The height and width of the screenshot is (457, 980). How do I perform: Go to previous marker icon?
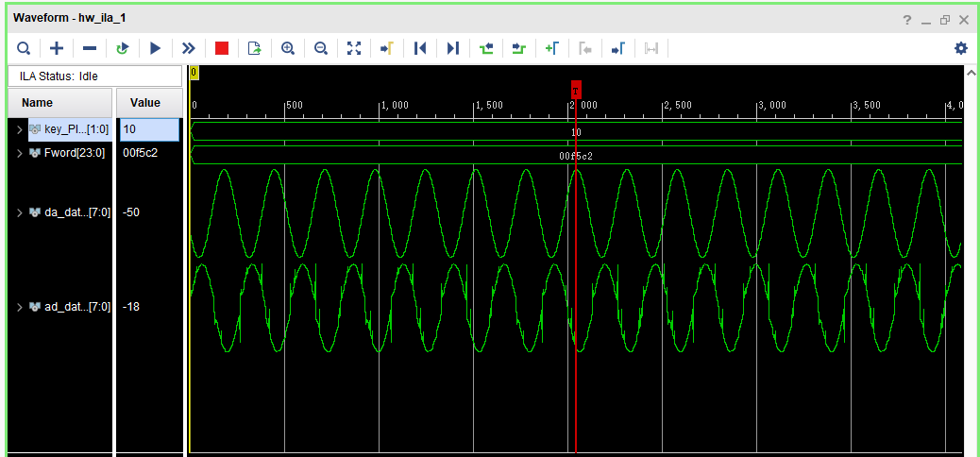coord(585,48)
